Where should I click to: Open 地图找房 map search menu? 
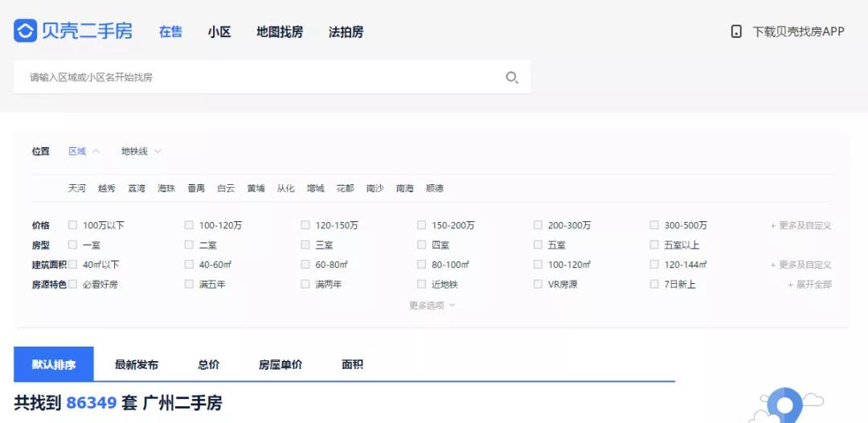coord(280,32)
